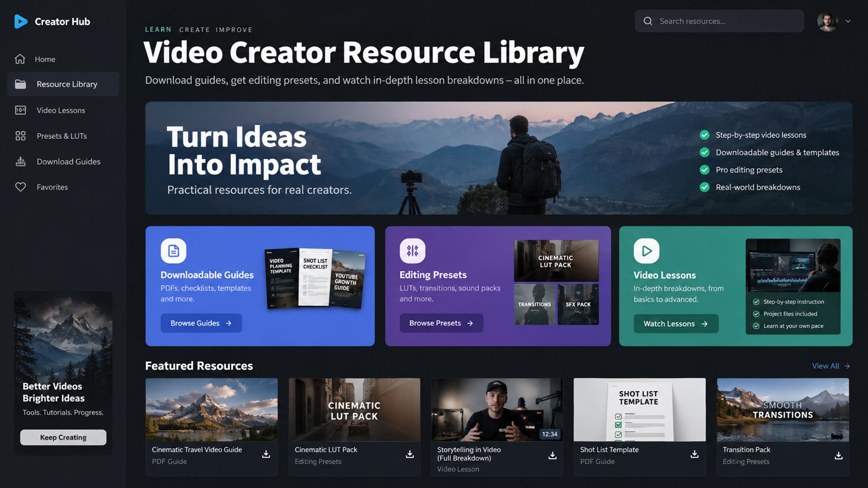Click the Video Lessons sidebar icon

[x=20, y=110]
